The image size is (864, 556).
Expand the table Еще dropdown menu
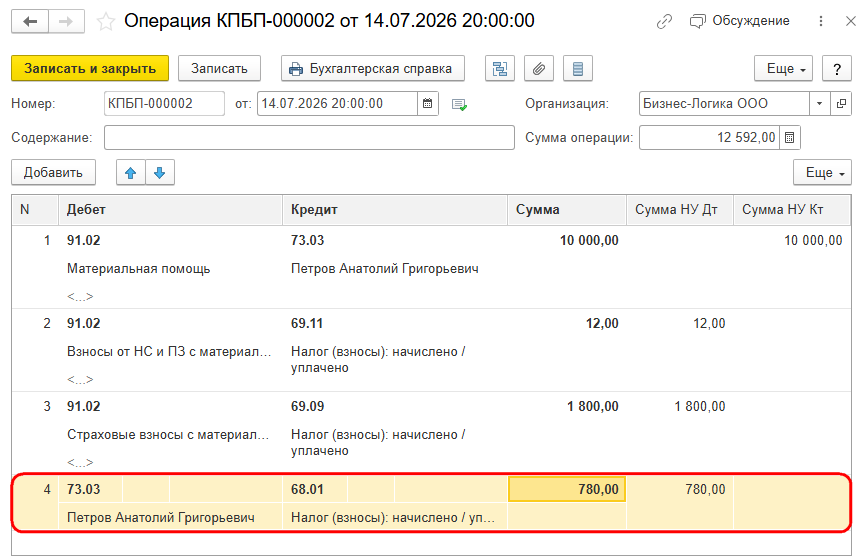[x=822, y=172]
